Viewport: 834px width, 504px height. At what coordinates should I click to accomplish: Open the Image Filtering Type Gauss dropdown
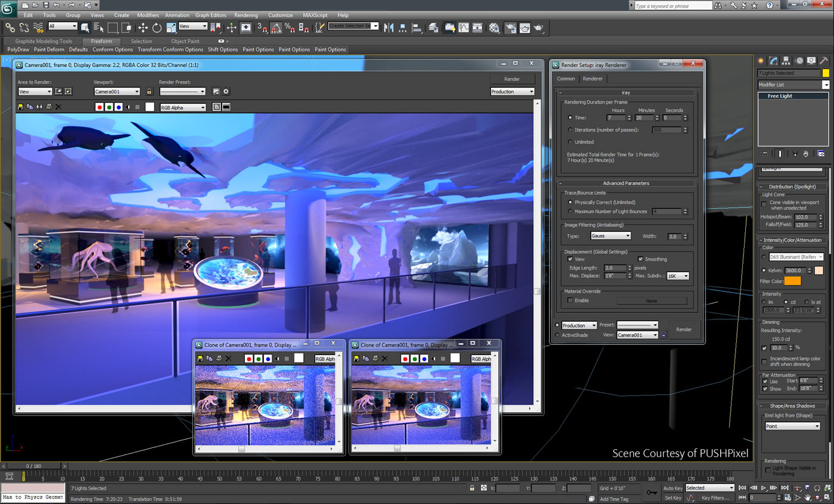click(610, 236)
